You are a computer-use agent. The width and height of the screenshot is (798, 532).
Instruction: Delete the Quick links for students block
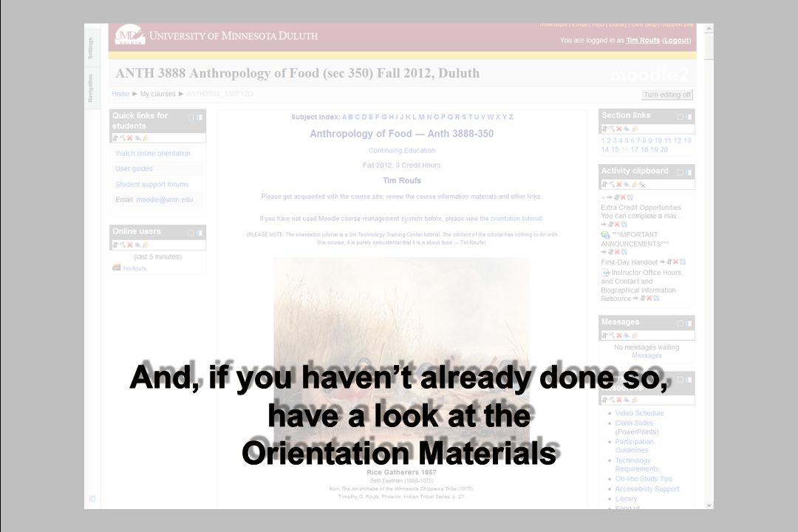point(130,138)
